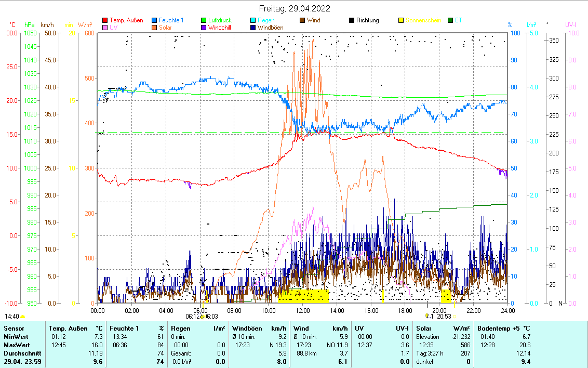
Task: Click the yellow Sonnenschein legend square
Action: click(401, 21)
